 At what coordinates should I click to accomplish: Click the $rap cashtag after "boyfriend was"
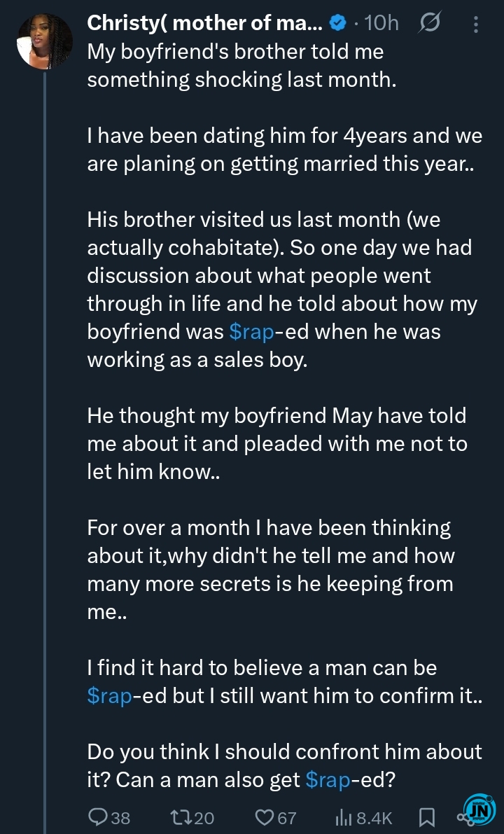click(251, 332)
